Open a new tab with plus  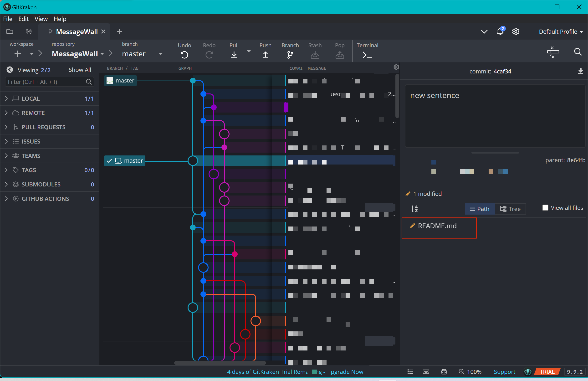pos(119,32)
